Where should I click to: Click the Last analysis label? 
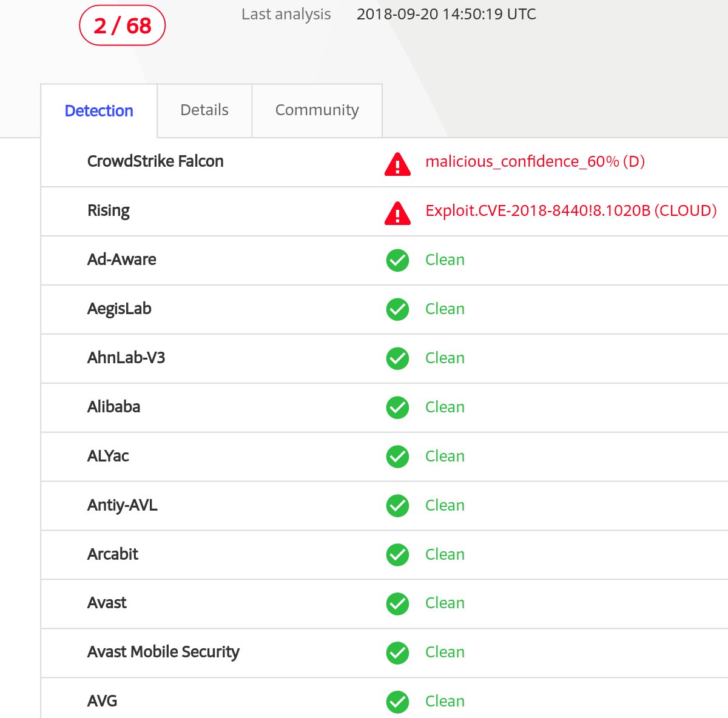click(x=286, y=14)
